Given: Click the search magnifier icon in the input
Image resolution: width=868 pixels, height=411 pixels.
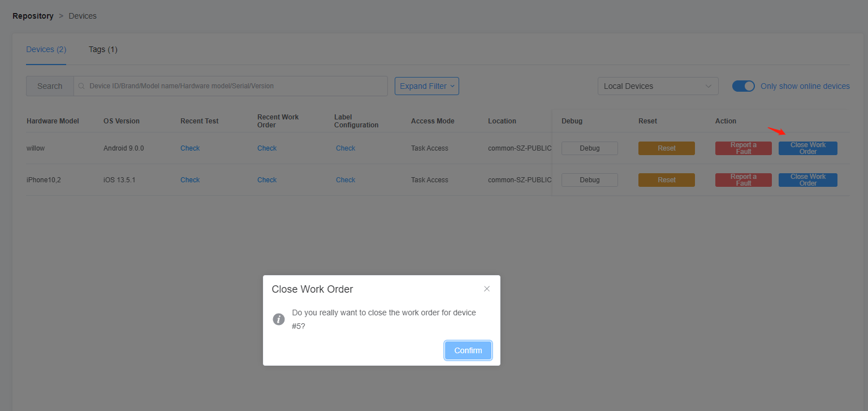Looking at the screenshot, I should [x=81, y=86].
